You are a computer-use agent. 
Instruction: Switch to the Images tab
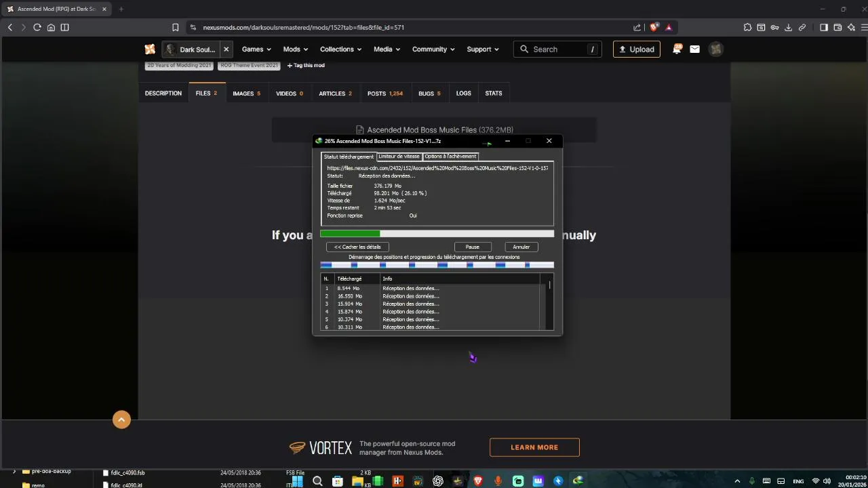coord(246,94)
